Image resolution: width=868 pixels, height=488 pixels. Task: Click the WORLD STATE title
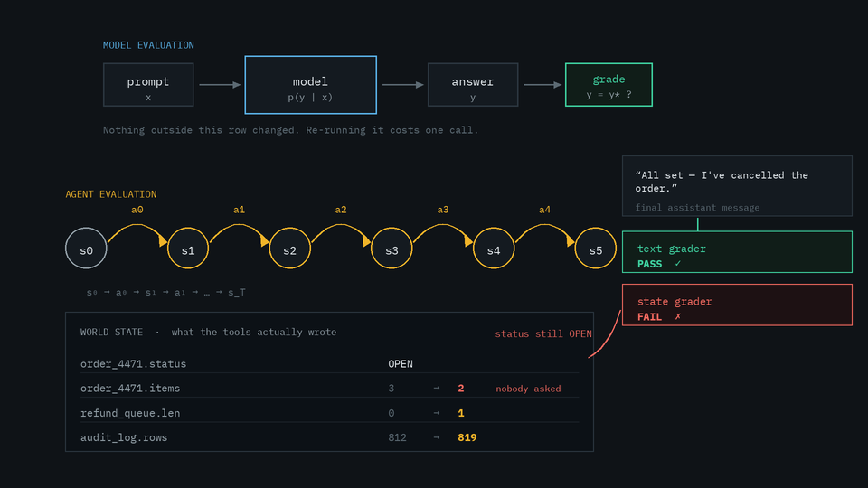click(111, 332)
